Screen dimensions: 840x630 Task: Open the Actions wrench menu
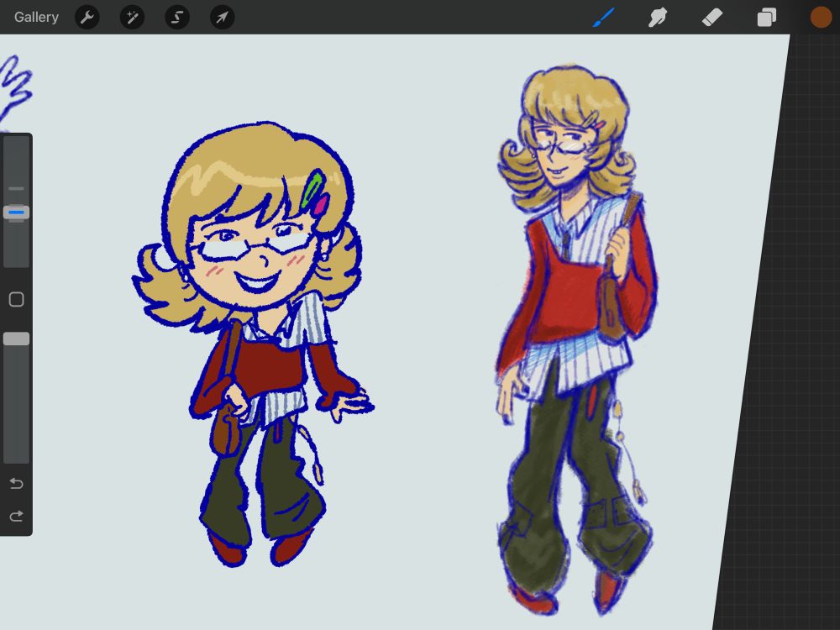(x=87, y=17)
